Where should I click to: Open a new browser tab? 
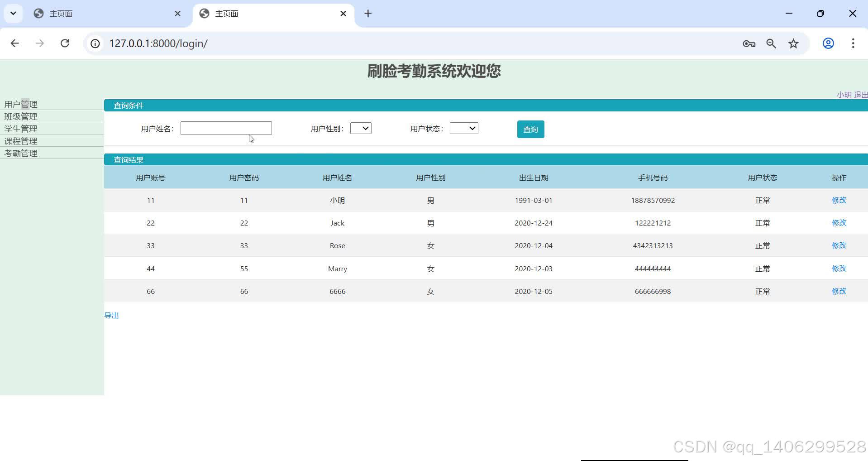pos(368,14)
